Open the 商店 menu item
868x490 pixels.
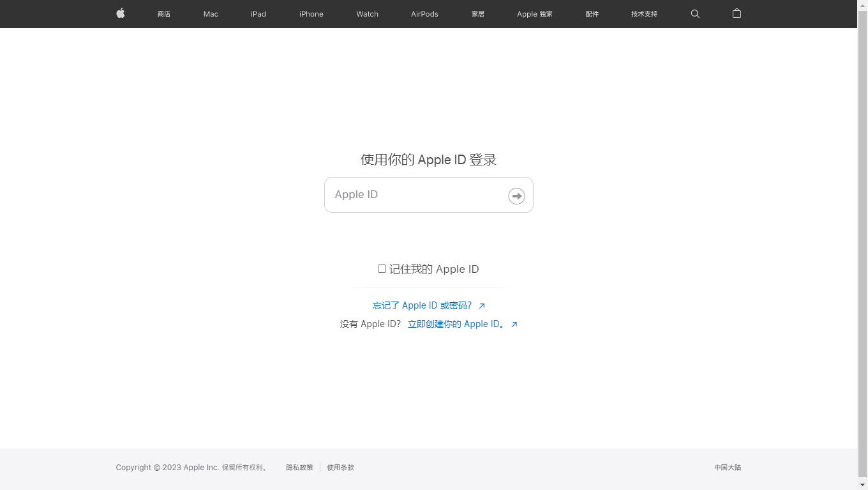click(164, 14)
